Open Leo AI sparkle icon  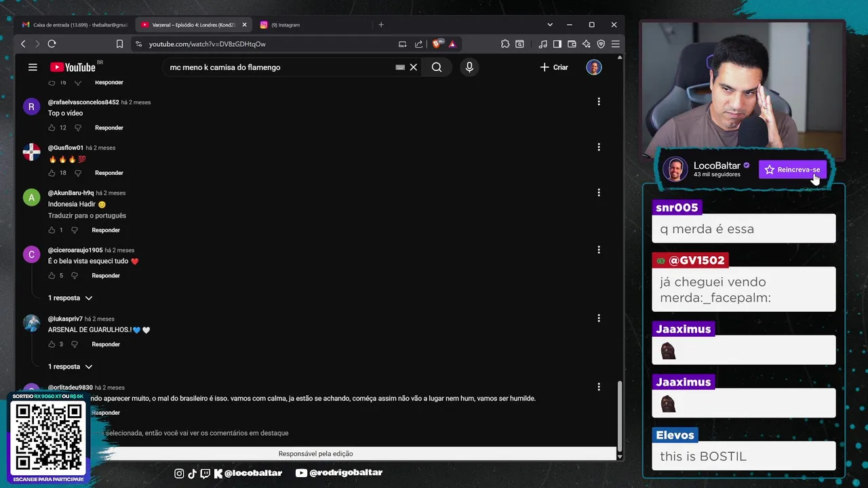coord(586,44)
